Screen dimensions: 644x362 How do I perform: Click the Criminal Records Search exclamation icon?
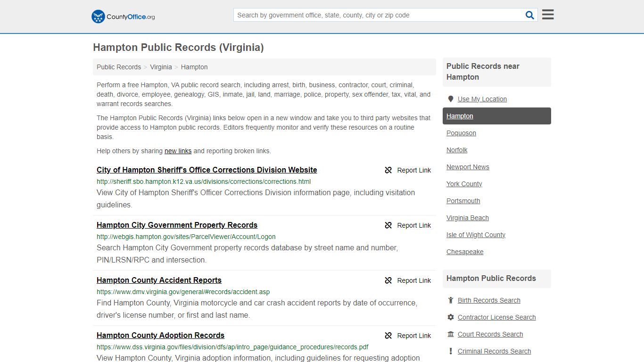(x=451, y=351)
